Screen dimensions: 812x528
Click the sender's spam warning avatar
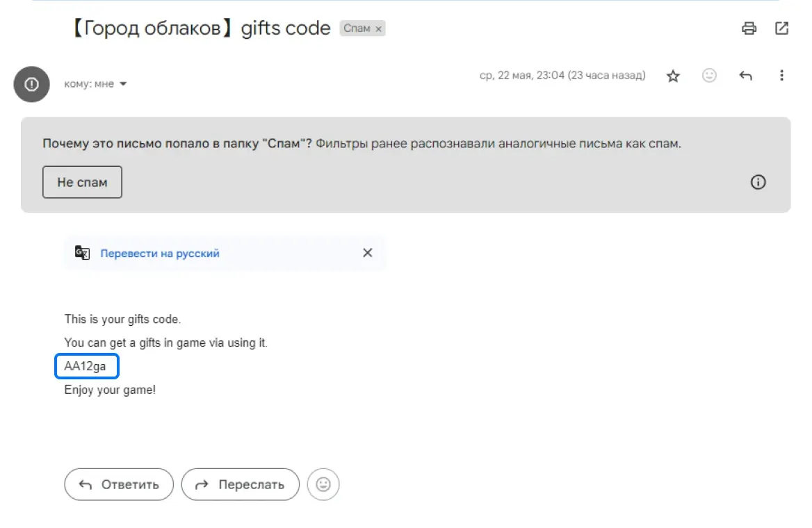click(31, 84)
